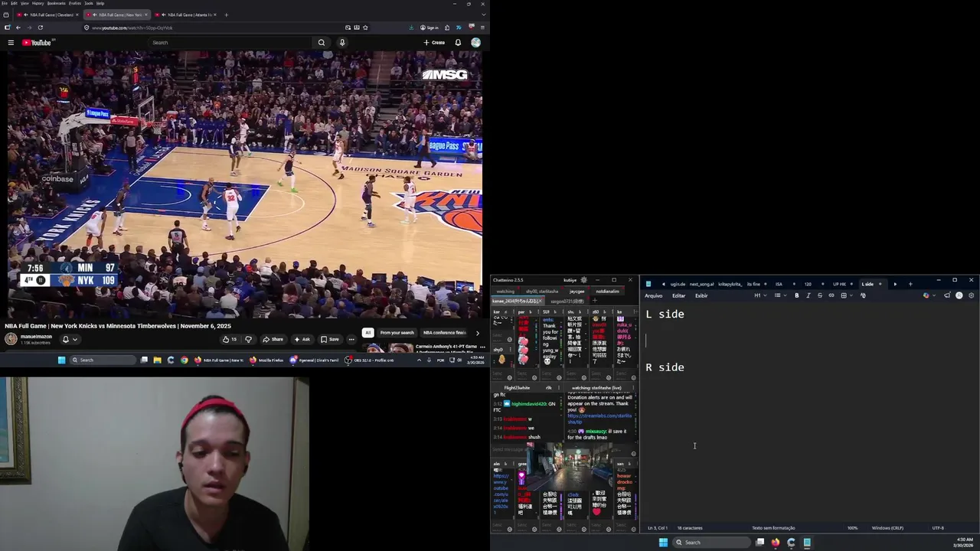Image resolution: width=980 pixels, height=551 pixels.
Task: Share the Knicks vs Timberwolves video
Action: (273, 339)
